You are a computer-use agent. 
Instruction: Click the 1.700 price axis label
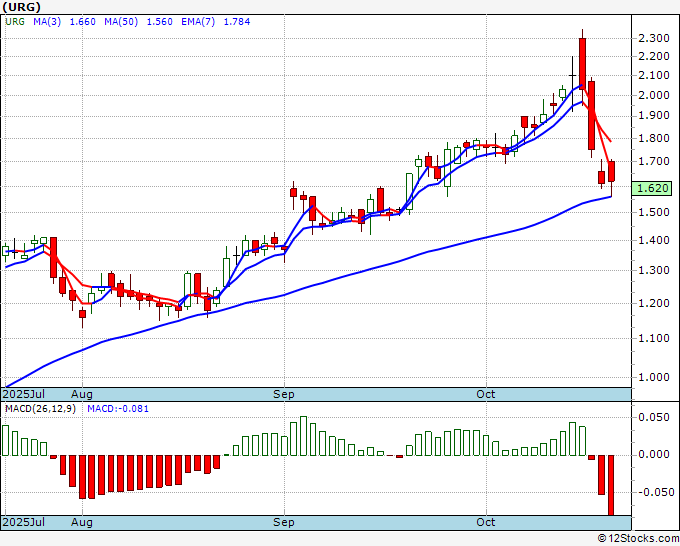click(654, 161)
